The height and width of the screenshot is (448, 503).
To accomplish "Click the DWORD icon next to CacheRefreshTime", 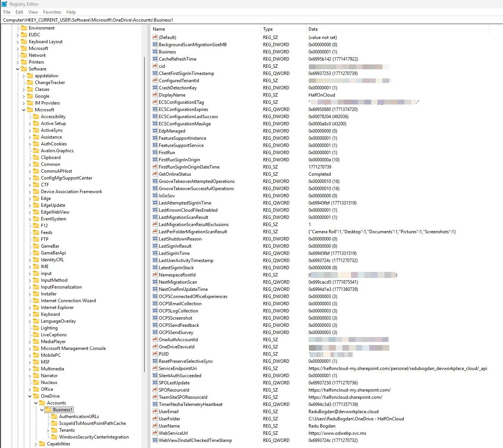I will (x=155, y=59).
